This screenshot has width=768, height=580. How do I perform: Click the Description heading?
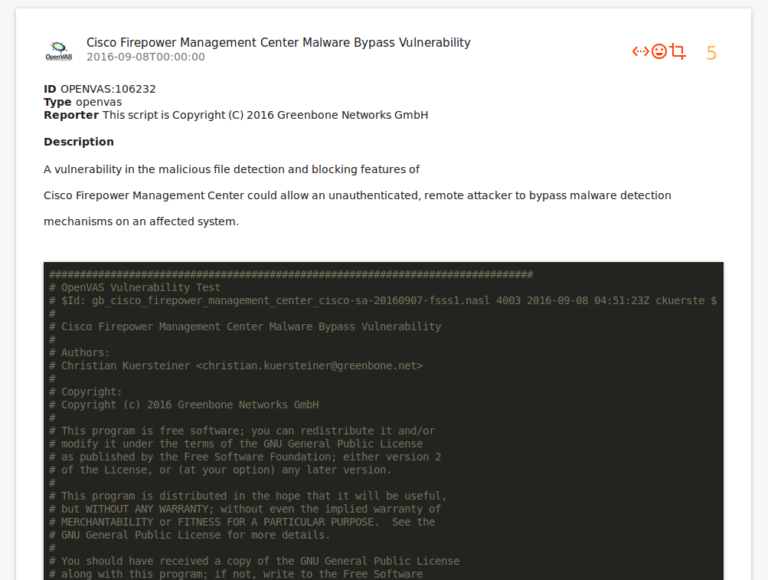pyautogui.click(x=79, y=142)
